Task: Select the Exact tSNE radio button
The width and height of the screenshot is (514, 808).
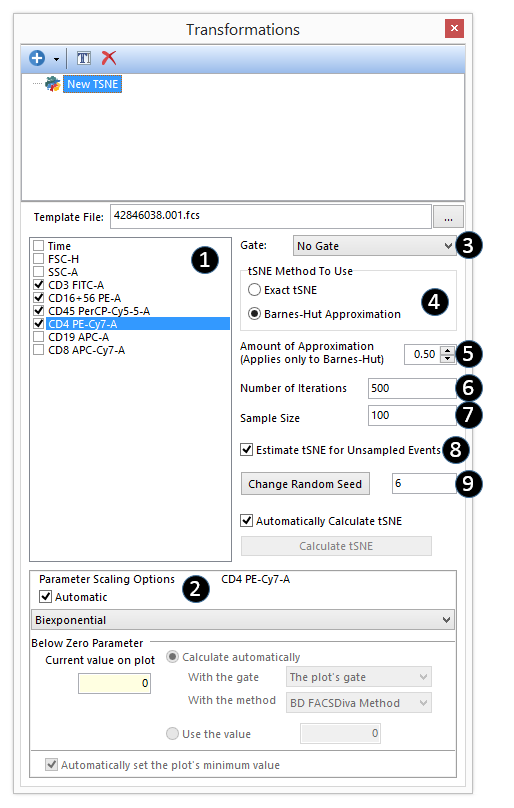Action: (254, 290)
